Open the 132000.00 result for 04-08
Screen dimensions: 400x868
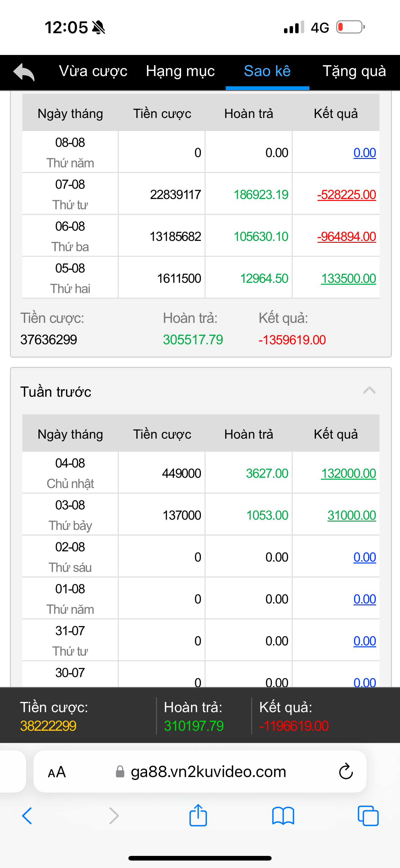(348, 473)
